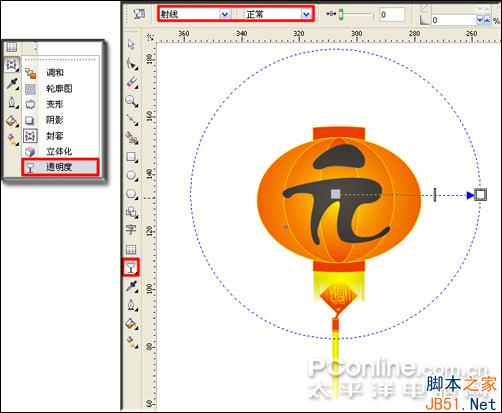Viewport: 502px width, 413px height.
Task: Click the edge pad percent input field
Action: 453,20
